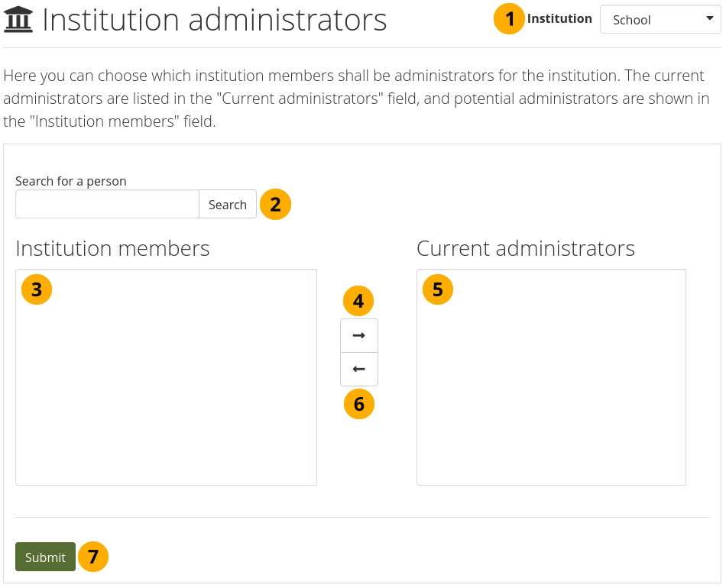Image resolution: width=726 pixels, height=588 pixels.
Task: Click the Institution administrators page title
Action: (x=215, y=20)
